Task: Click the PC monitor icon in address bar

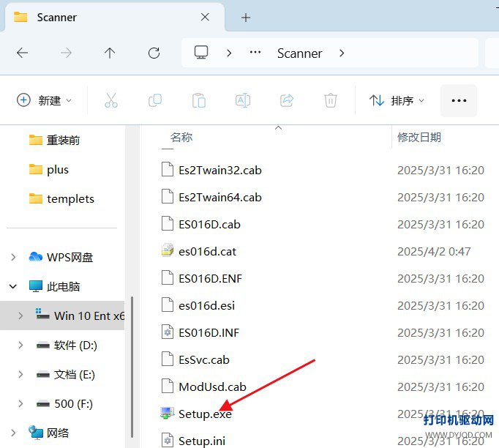Action: pos(201,53)
